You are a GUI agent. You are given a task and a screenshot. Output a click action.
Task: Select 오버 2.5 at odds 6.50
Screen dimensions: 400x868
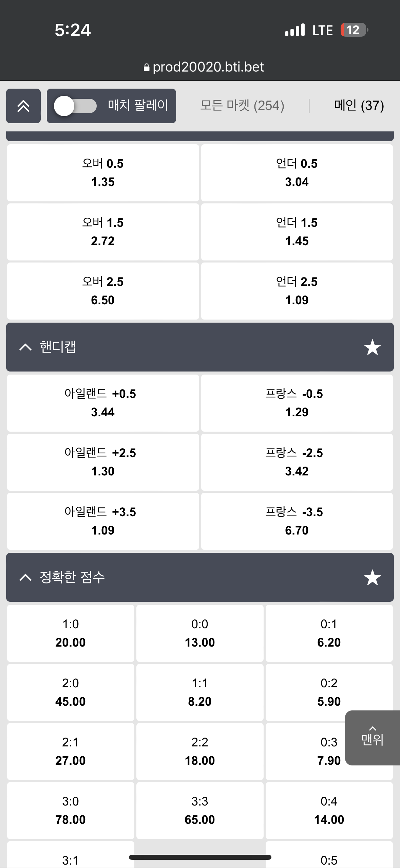coord(103,291)
